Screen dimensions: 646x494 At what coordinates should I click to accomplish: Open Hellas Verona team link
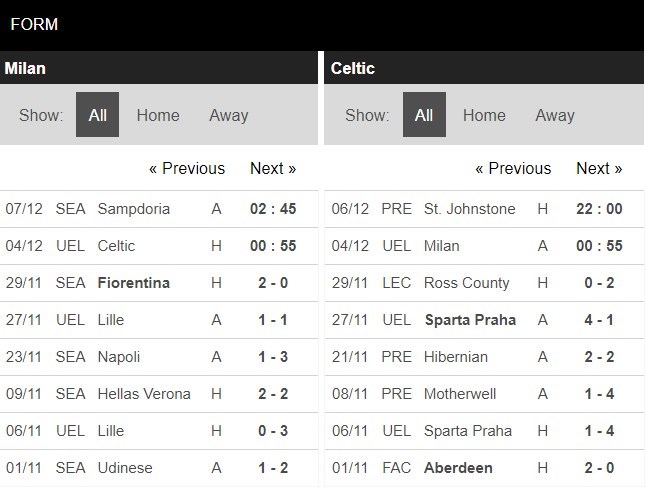coord(144,394)
